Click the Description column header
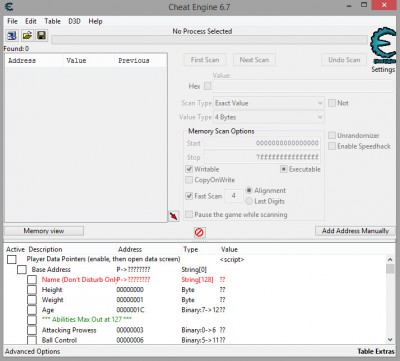Image resolution: width=400 pixels, height=361 pixels. 45,249
